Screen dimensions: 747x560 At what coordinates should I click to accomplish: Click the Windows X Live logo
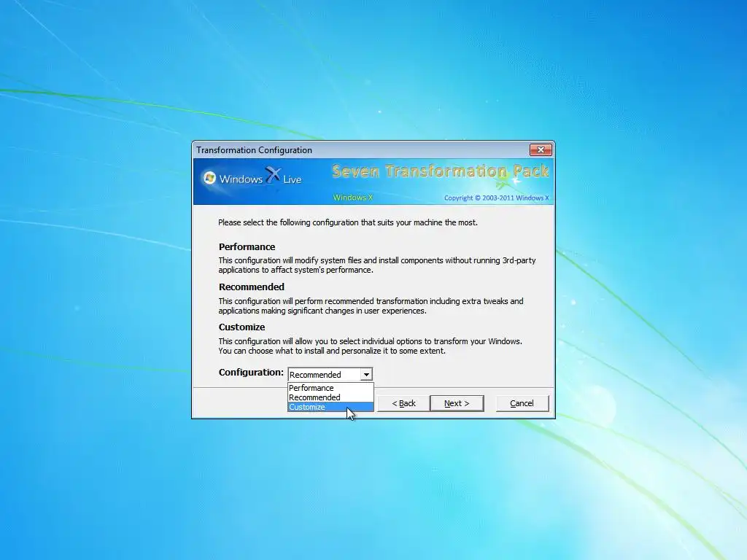(253, 178)
